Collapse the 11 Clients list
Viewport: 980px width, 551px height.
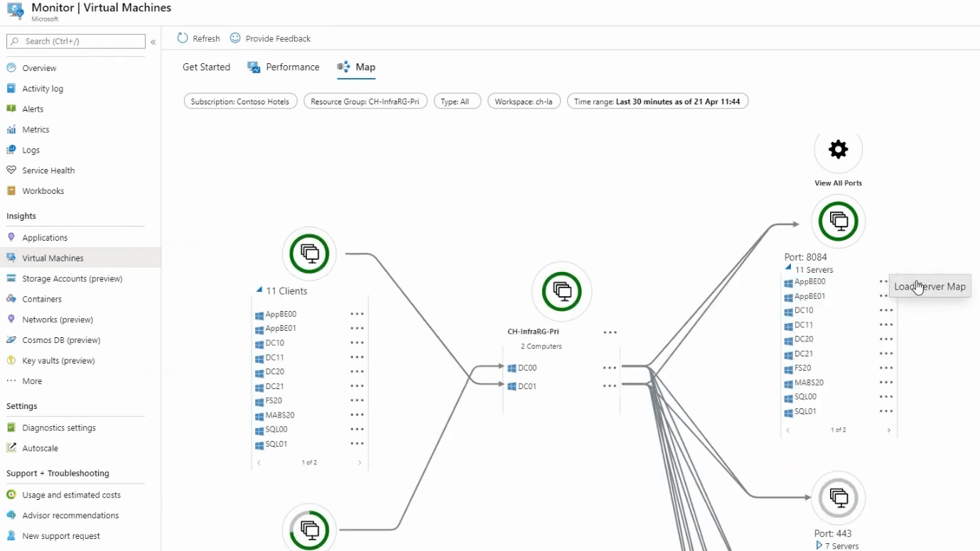[x=259, y=290]
